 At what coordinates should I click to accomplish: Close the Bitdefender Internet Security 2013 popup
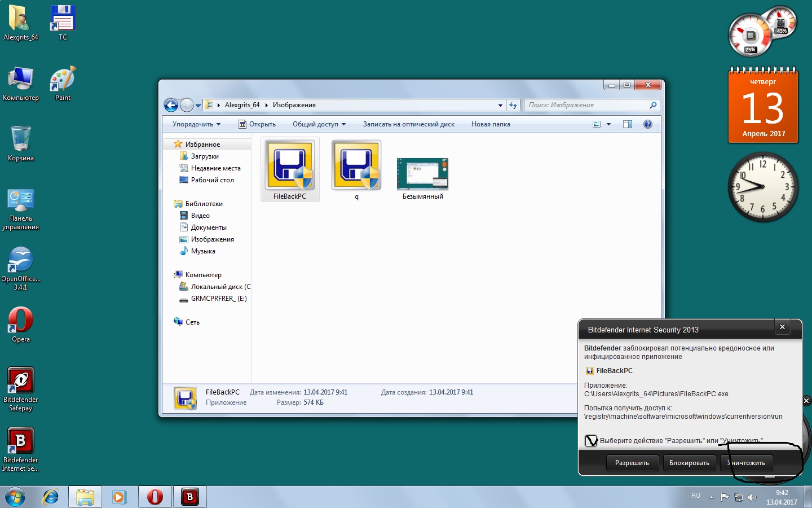782,327
